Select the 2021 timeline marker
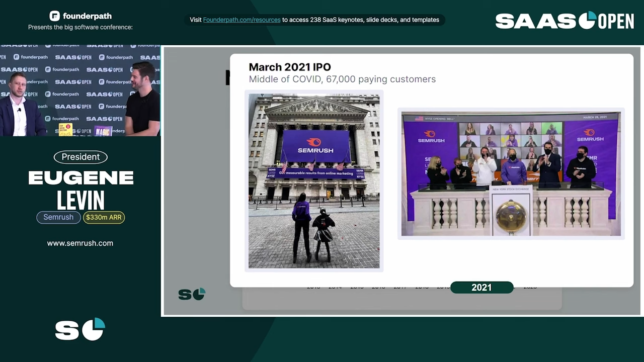 click(481, 288)
